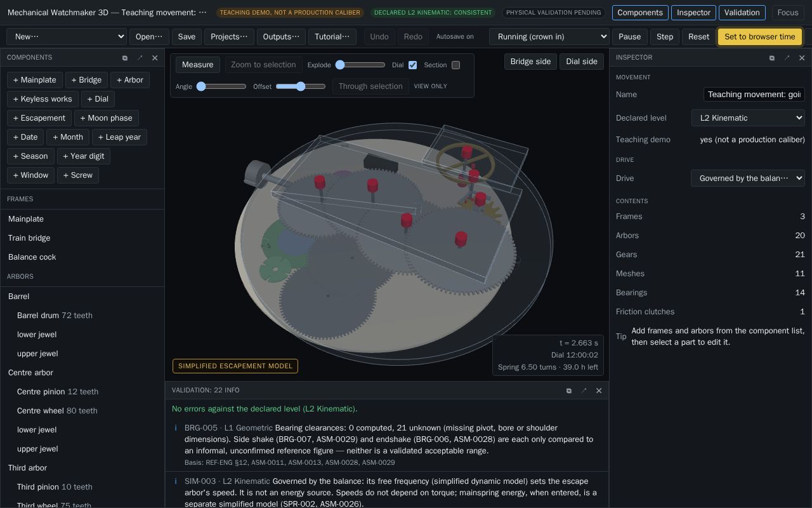Click the movement Name input field
Viewport: 812px width, 508px height.
(x=754, y=95)
